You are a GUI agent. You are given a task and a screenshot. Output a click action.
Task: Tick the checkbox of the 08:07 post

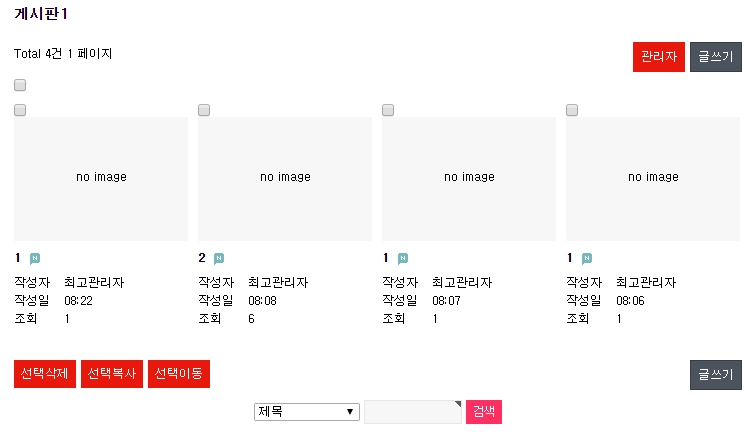tap(388, 110)
